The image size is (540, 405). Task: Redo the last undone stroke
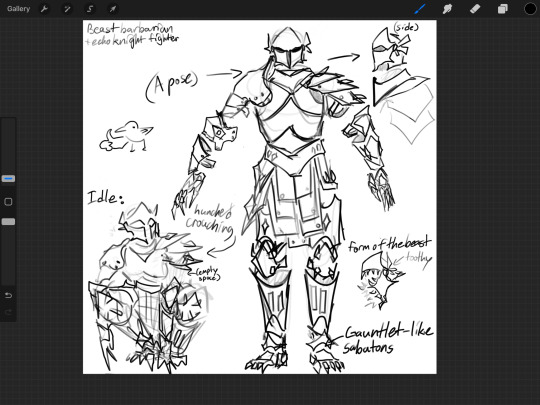8,312
